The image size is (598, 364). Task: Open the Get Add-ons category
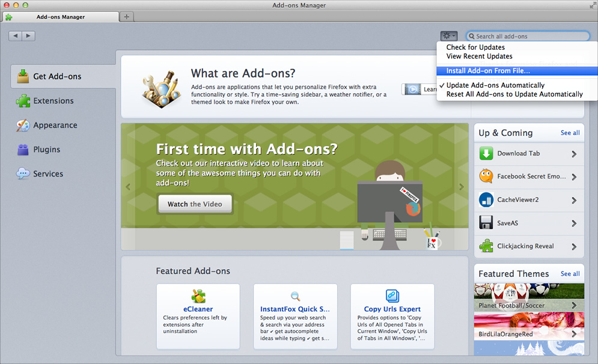coord(63,76)
